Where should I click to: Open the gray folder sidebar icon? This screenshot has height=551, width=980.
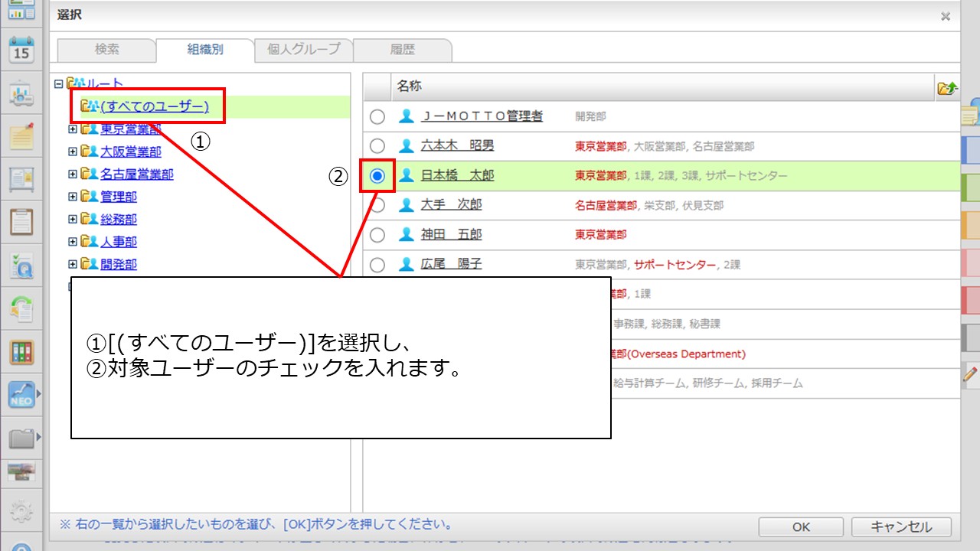21,439
